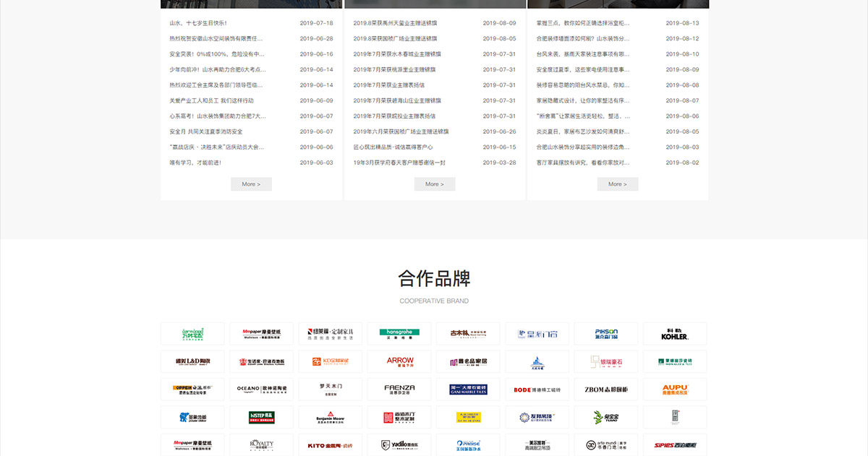Image resolution: width=868 pixels, height=456 pixels.
Task: Click the COOPERATIVE BRAND subtitle
Action: coord(434,301)
